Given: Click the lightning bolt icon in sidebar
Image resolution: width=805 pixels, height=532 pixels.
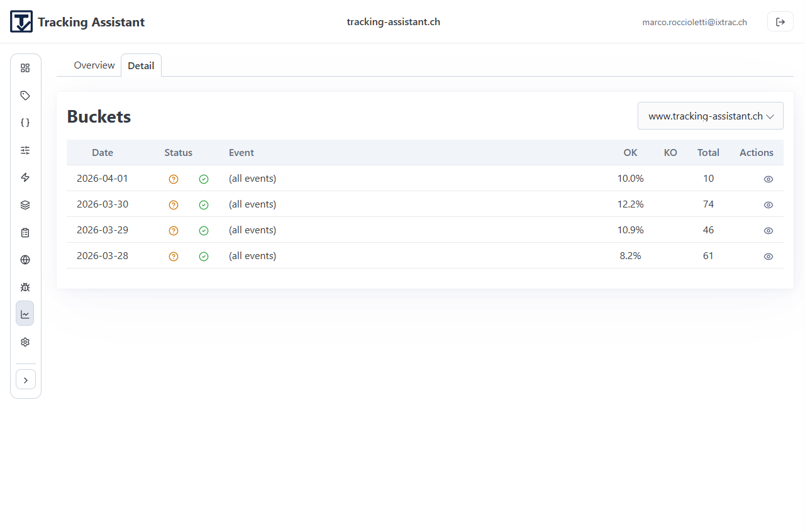Looking at the screenshot, I should tap(25, 177).
